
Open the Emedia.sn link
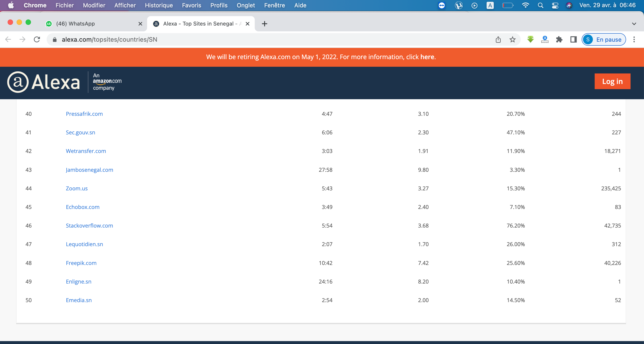pyautogui.click(x=79, y=300)
